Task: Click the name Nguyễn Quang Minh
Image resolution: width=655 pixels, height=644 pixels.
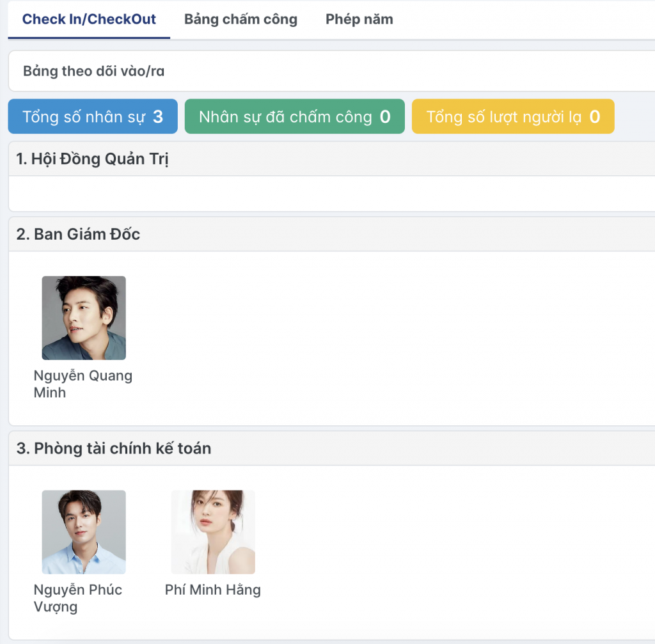Action: 83,384
